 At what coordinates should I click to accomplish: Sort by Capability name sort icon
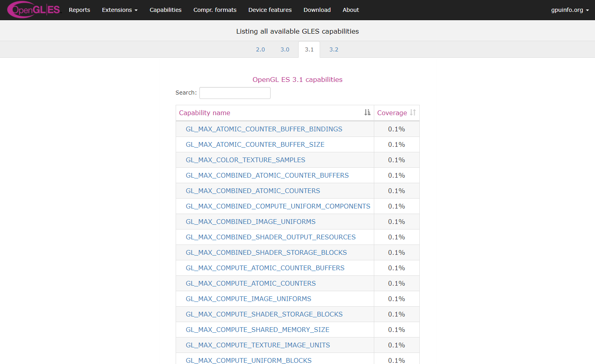click(367, 113)
